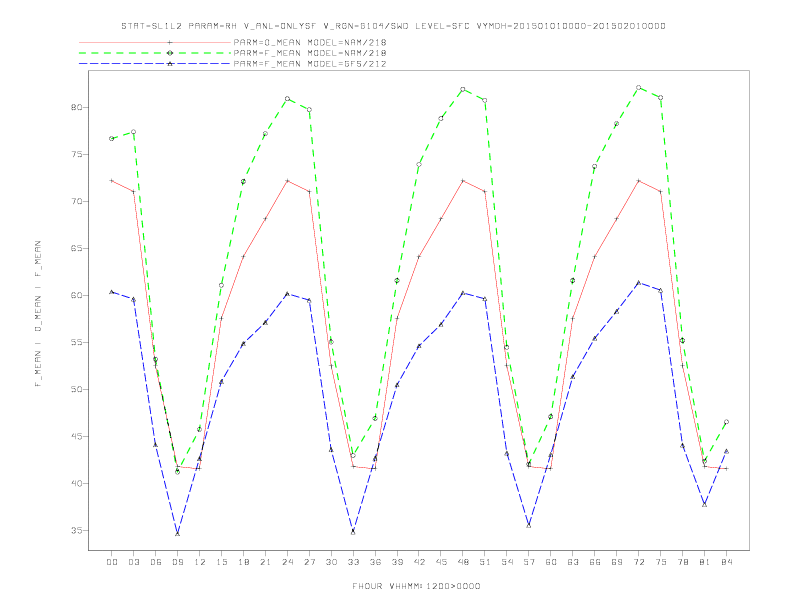Click green NAM peak data point at hour 48
Screen dimensions: 792x612
coord(463,89)
